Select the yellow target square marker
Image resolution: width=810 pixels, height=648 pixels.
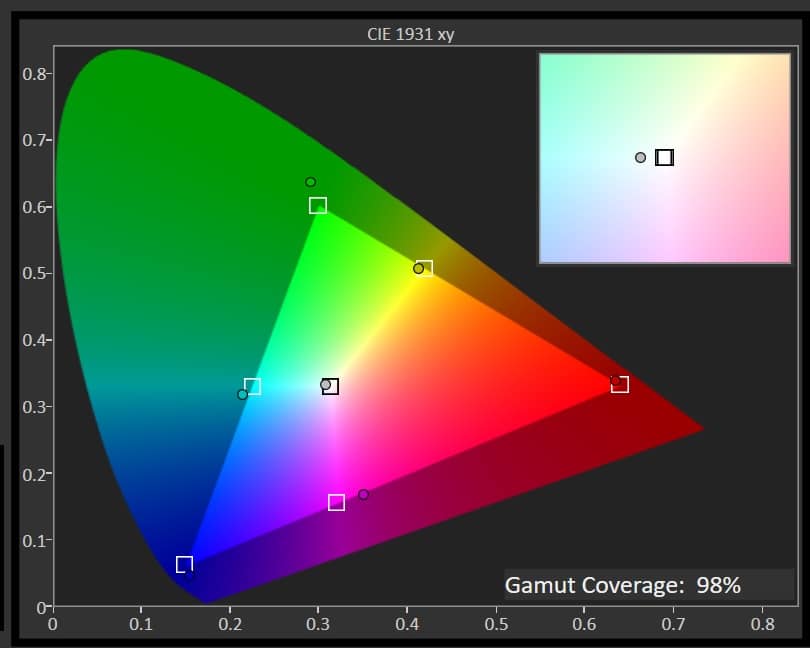click(424, 268)
